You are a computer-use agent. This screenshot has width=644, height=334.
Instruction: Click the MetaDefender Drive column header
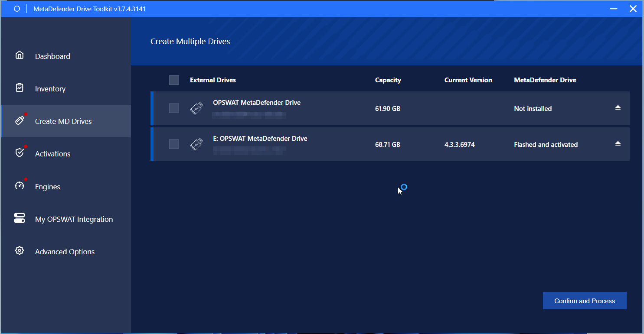(x=545, y=80)
